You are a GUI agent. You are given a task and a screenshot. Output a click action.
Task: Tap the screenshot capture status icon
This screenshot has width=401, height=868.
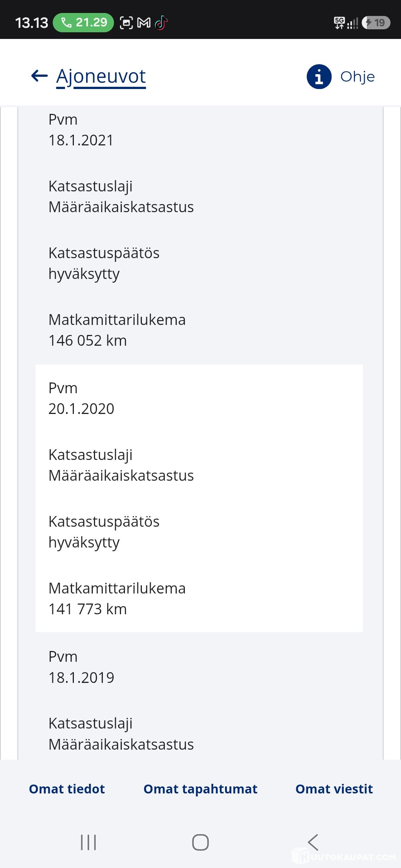[126, 23]
